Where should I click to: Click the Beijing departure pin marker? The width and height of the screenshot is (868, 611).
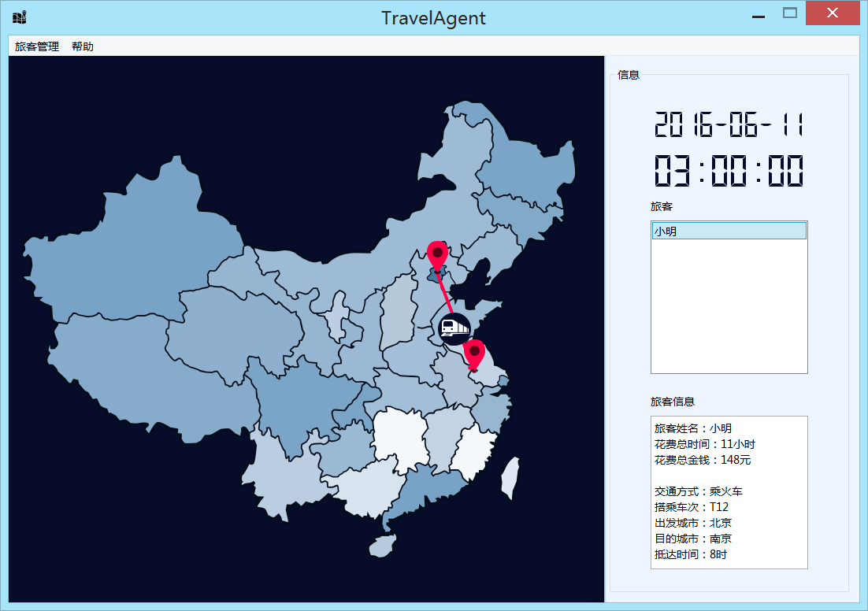pos(437,256)
